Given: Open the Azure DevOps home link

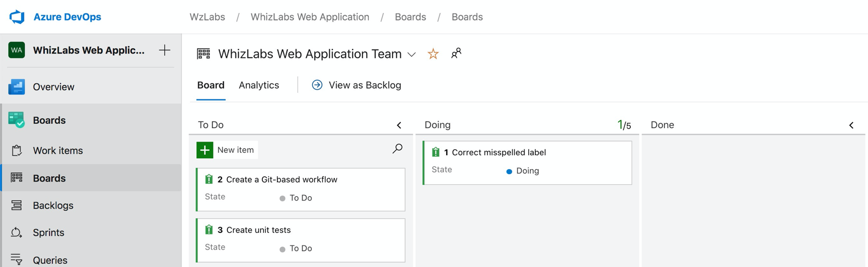Looking at the screenshot, I should 67,17.
